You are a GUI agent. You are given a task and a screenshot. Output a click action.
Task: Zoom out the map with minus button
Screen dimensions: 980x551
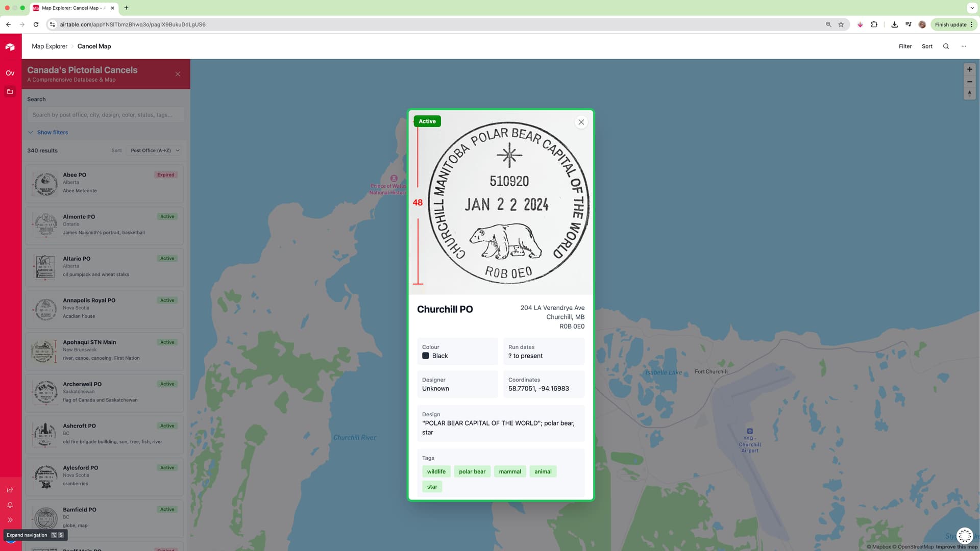[969, 82]
